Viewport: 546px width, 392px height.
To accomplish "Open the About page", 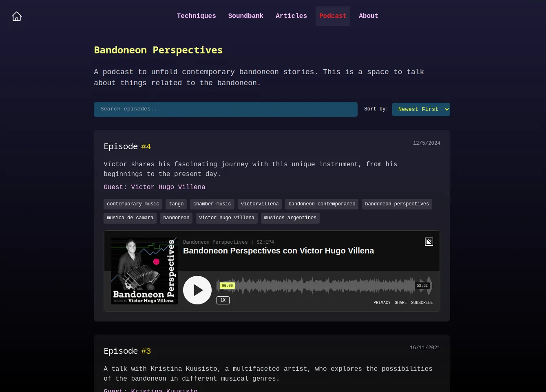I will click(x=368, y=16).
